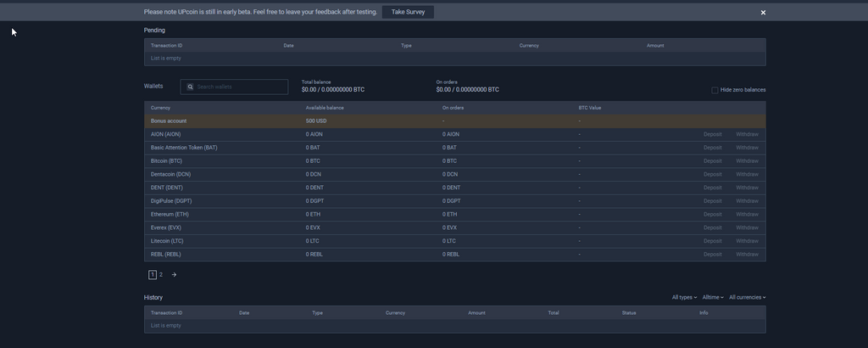
Task: Click Withdraw for Litecoin (LTC)
Action: [747, 241]
